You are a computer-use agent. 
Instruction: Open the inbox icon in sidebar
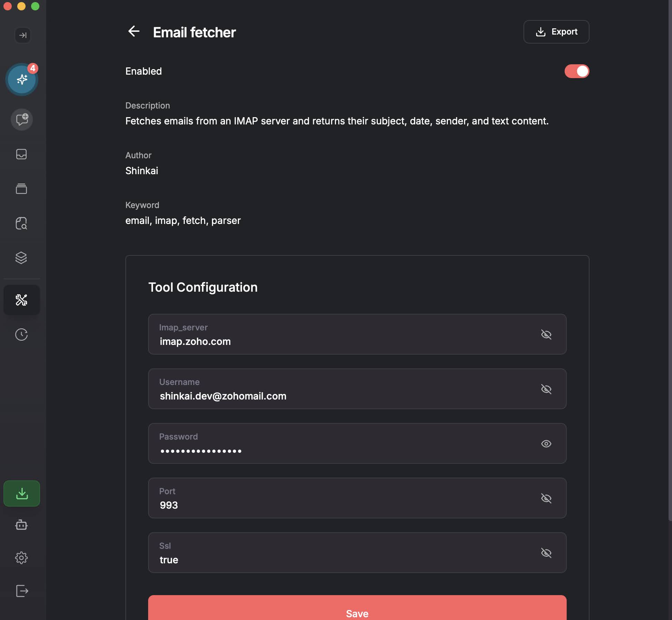point(21,154)
